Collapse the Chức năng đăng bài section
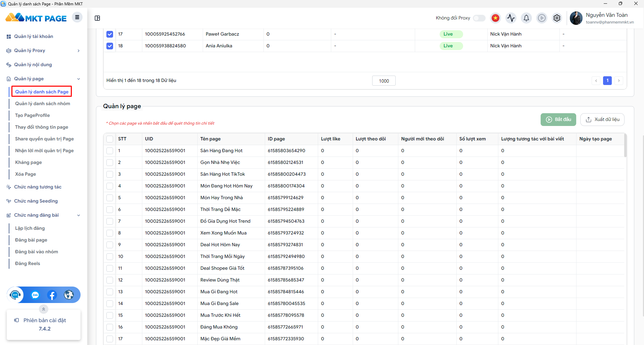644x345 pixels. click(79, 215)
